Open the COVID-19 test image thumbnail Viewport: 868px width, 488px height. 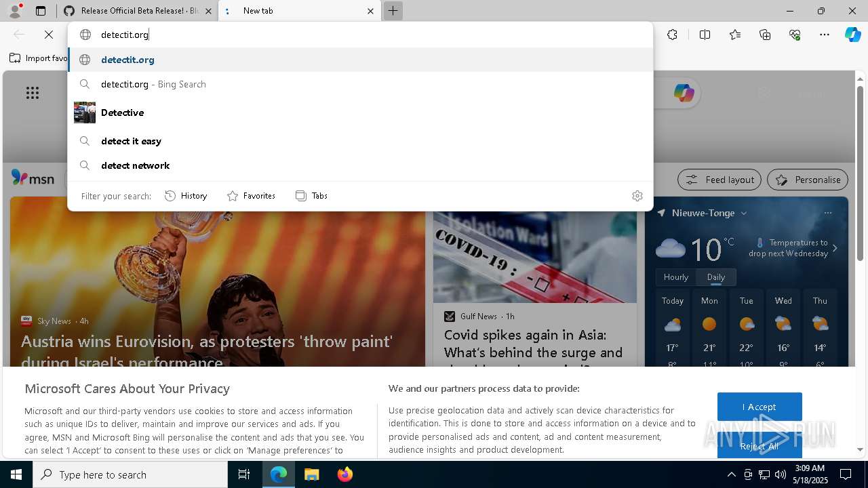point(535,257)
